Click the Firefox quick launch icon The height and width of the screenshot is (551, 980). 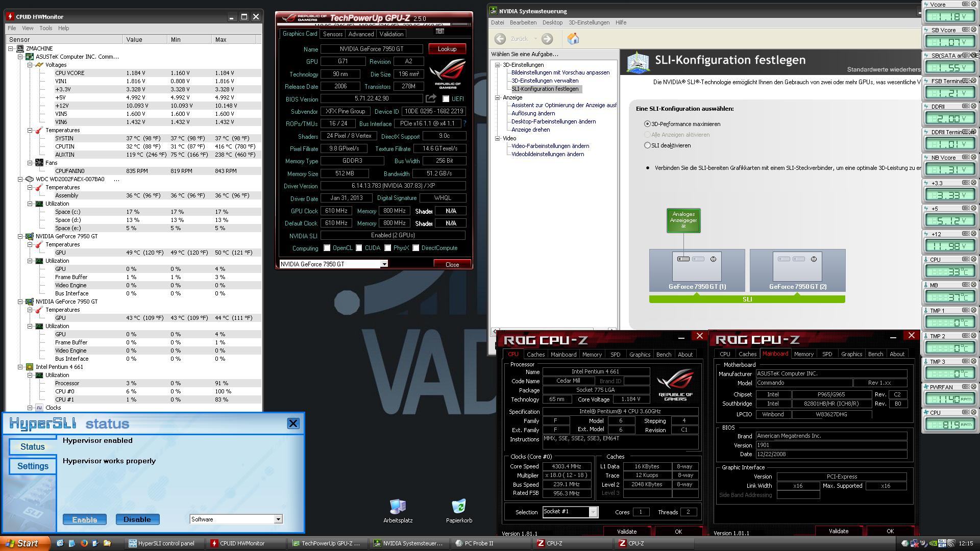(x=84, y=543)
